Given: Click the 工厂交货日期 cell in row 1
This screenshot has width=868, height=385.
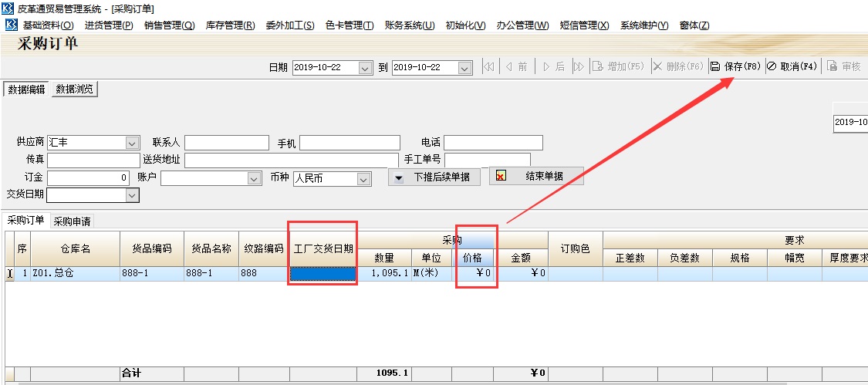Looking at the screenshot, I should pos(323,274).
